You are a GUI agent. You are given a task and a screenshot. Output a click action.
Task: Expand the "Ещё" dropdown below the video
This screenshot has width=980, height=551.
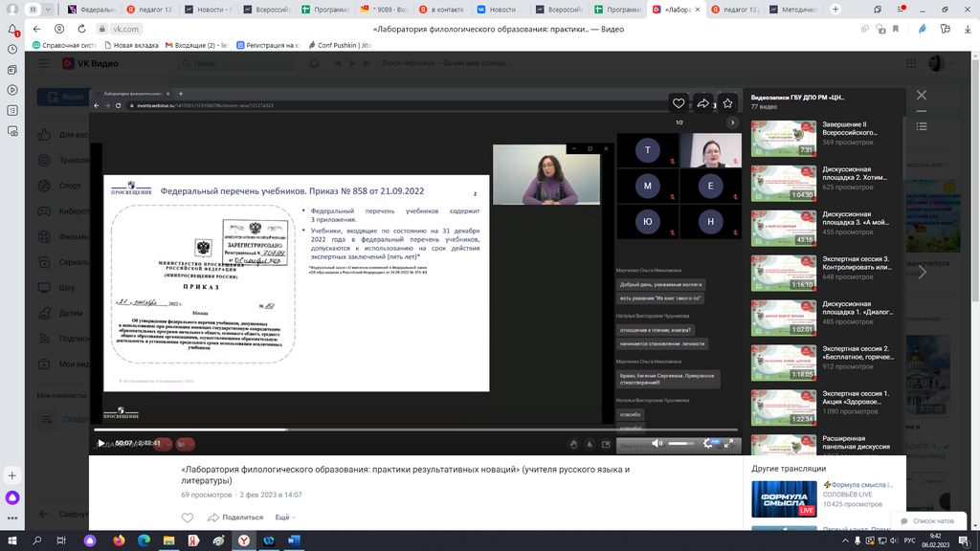[284, 517]
